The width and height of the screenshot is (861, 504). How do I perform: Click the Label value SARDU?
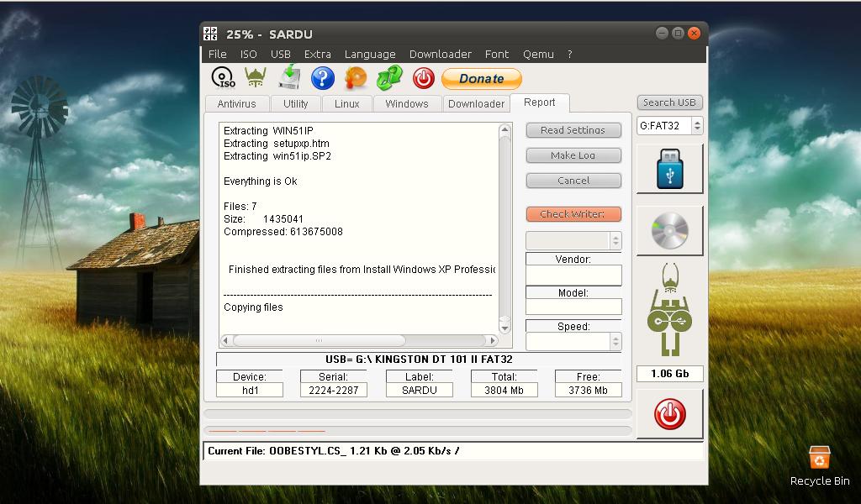point(419,390)
